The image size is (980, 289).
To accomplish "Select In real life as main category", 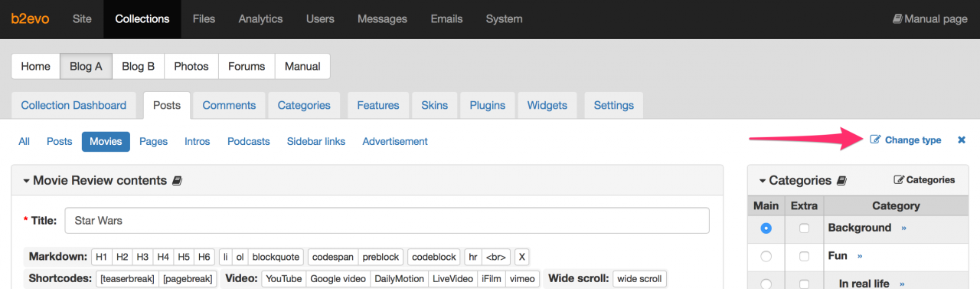I will point(766,284).
